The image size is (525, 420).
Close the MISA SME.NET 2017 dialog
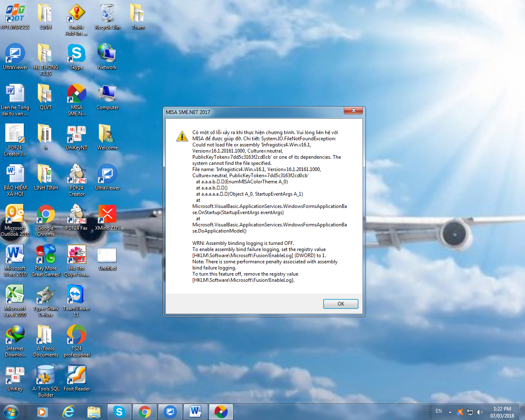tap(353, 111)
